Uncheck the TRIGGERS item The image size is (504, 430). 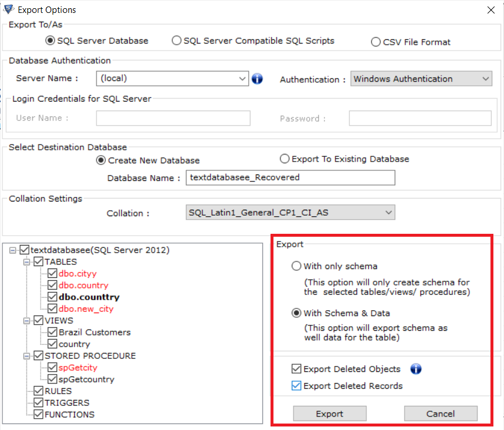pos(38,402)
